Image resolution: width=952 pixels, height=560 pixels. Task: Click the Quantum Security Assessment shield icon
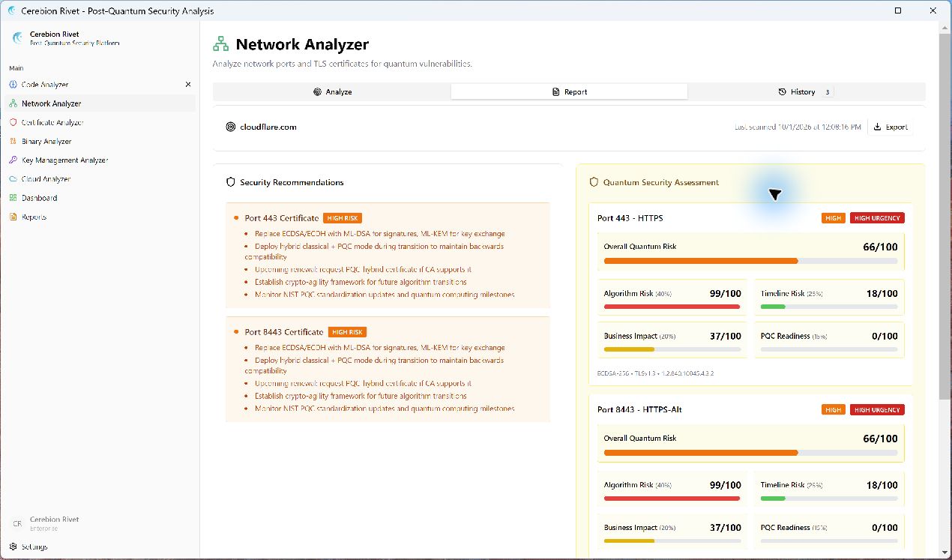pyautogui.click(x=594, y=182)
